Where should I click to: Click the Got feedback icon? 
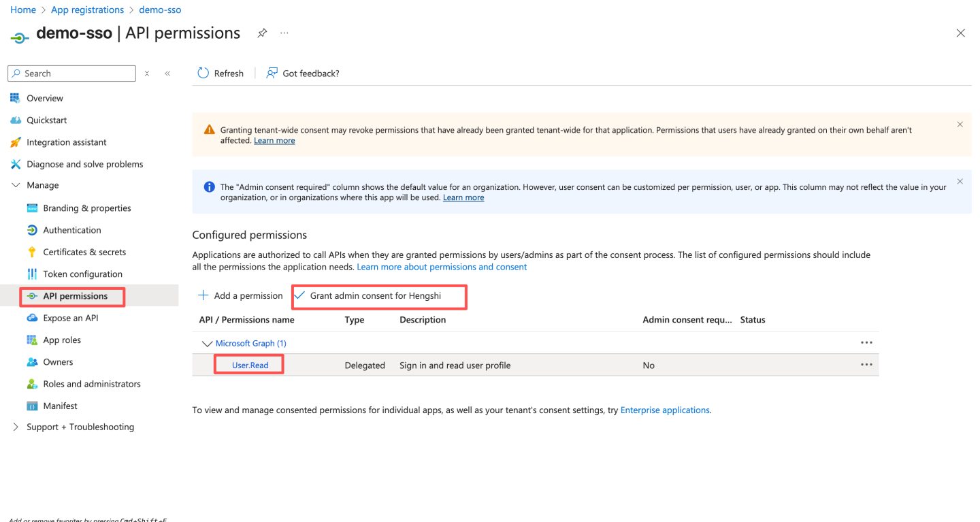pyautogui.click(x=272, y=74)
